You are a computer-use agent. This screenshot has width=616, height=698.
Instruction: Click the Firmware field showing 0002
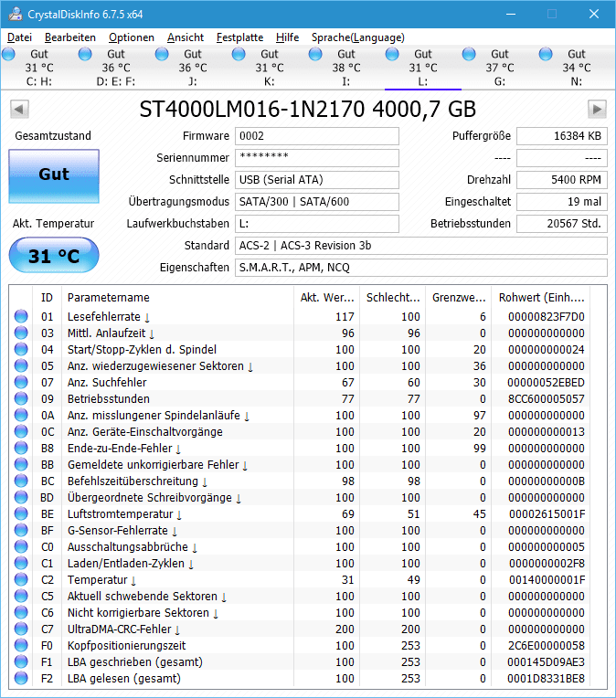click(x=317, y=136)
